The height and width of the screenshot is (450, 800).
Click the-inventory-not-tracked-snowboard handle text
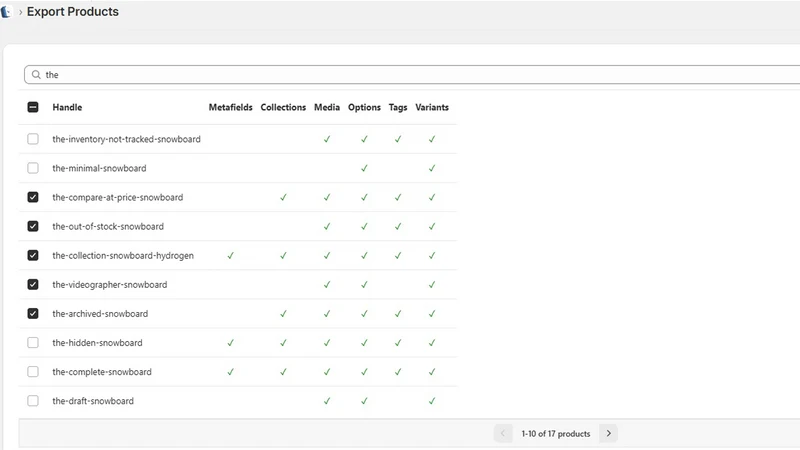tap(127, 139)
